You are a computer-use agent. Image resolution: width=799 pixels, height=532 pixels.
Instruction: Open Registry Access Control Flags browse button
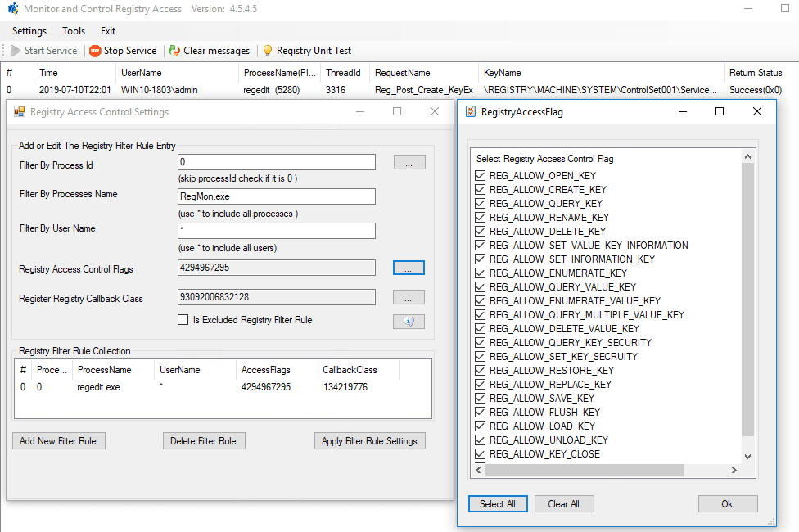pos(409,268)
